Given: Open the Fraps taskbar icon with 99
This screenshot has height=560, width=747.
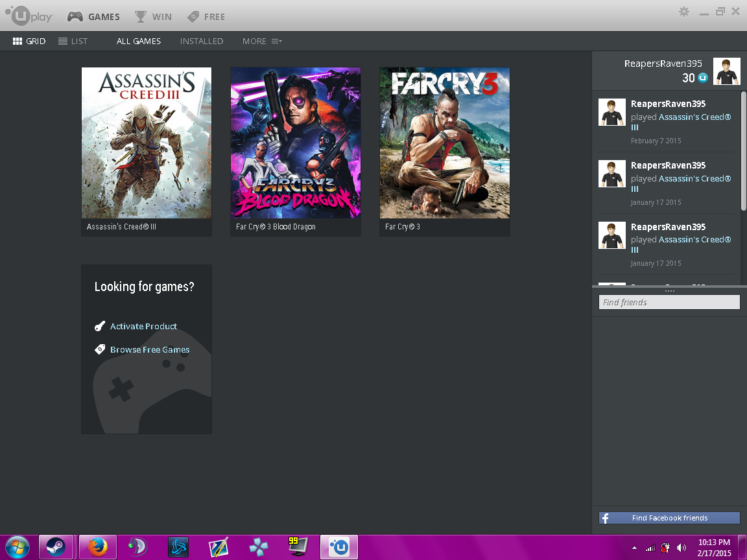Looking at the screenshot, I should (x=298, y=546).
